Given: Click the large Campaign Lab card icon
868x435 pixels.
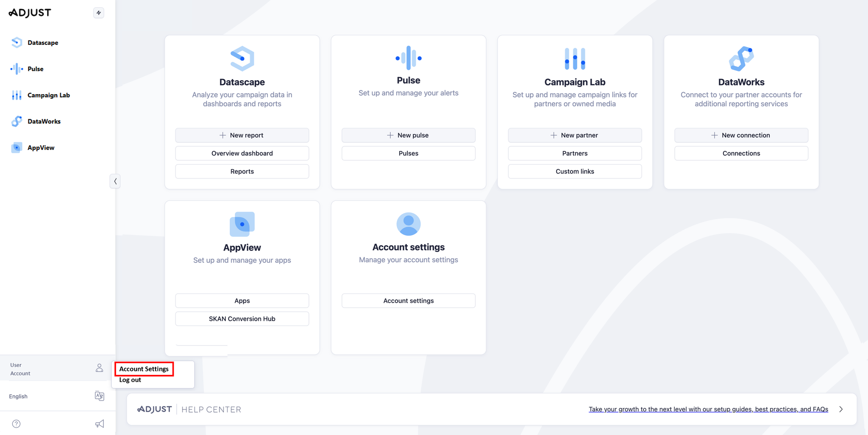Looking at the screenshot, I should [x=575, y=59].
